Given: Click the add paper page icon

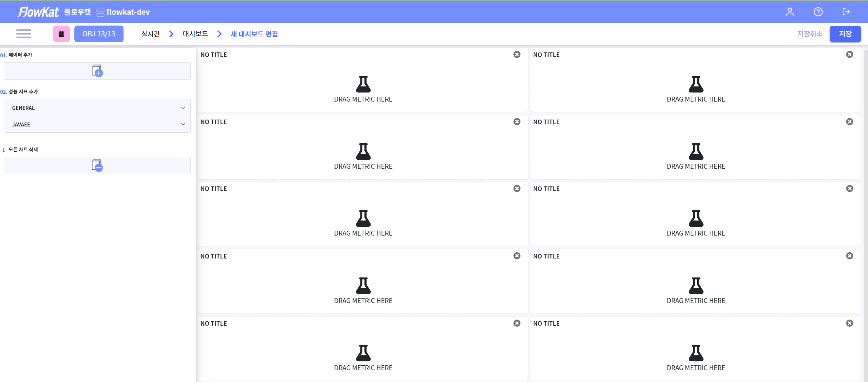Looking at the screenshot, I should tap(97, 71).
